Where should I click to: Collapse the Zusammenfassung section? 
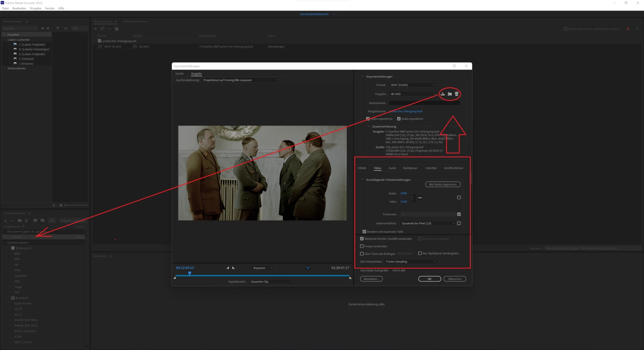(x=369, y=126)
